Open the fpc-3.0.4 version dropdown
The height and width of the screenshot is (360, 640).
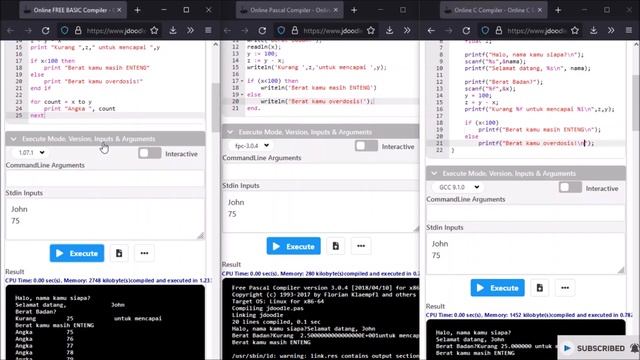[251, 145]
